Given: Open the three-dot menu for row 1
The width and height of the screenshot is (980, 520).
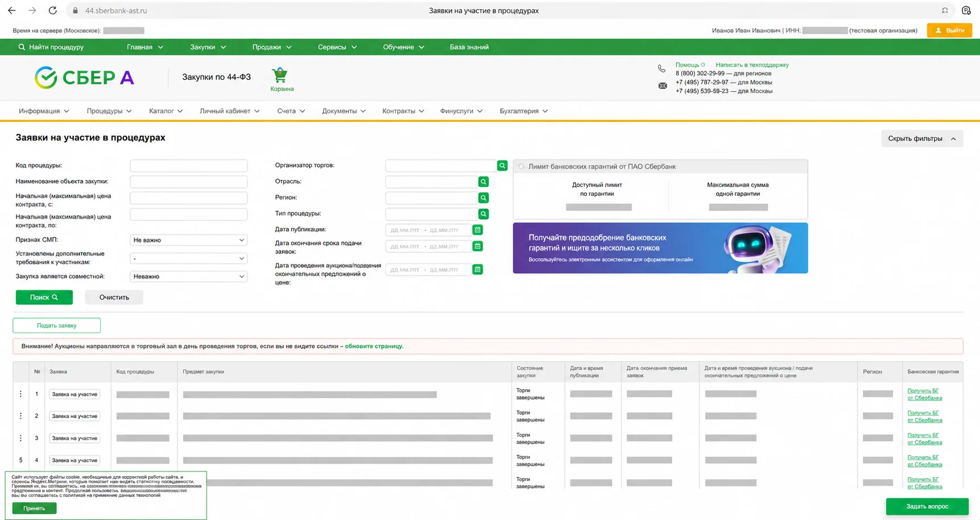Looking at the screenshot, I should tap(20, 394).
